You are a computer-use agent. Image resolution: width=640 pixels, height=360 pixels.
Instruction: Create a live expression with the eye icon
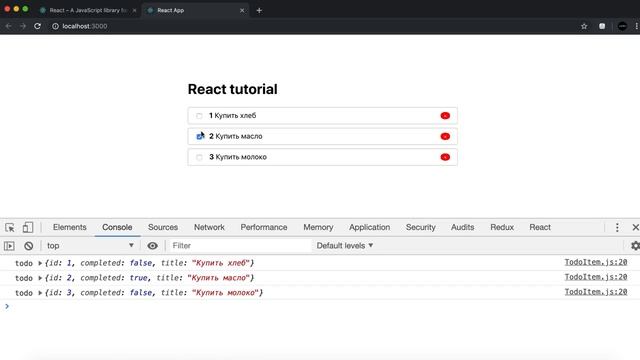click(152, 246)
